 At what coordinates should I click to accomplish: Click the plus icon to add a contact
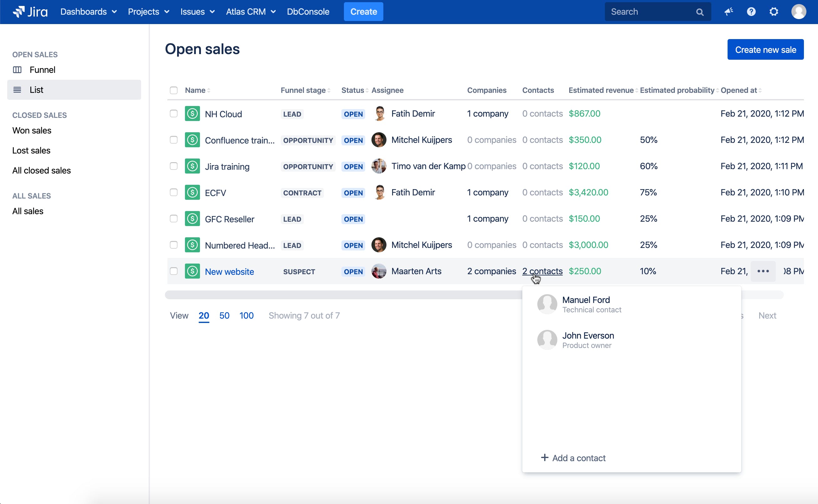pos(544,458)
